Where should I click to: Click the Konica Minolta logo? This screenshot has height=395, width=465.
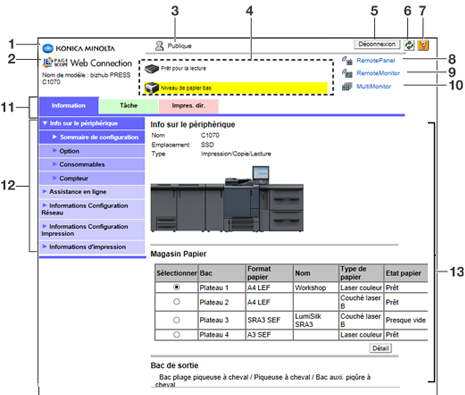[78, 49]
